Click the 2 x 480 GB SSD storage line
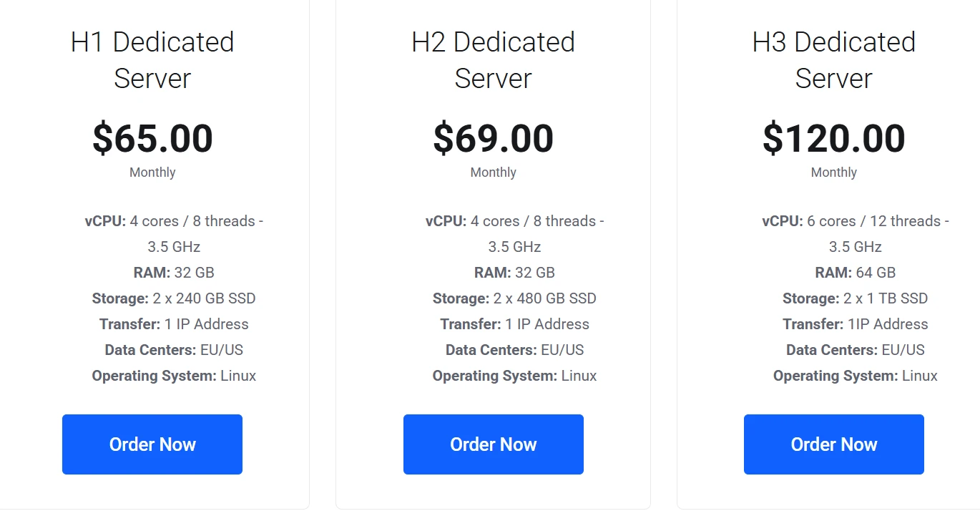This screenshot has height=511, width=980. pos(514,298)
